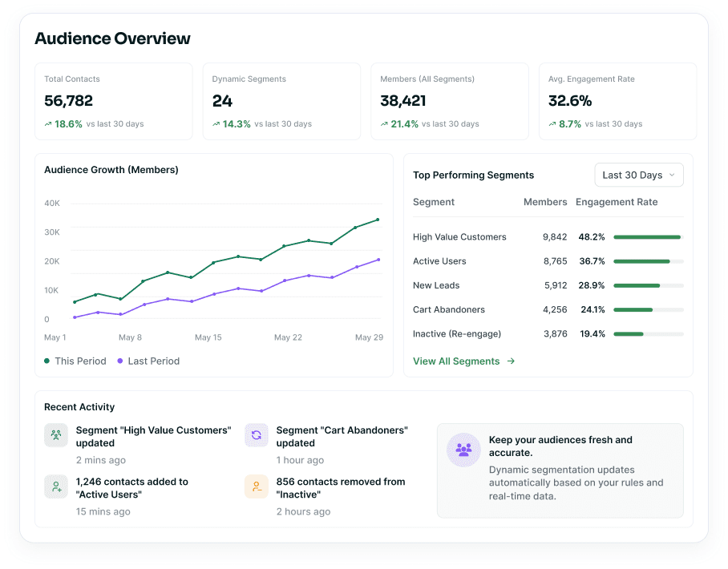The image size is (728, 569).
Task: Click the Total Contacts trend arrow icon
Action: point(48,124)
